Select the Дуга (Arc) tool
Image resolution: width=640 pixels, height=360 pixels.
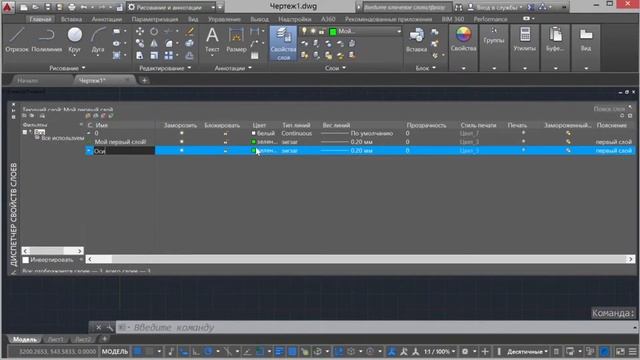pos(98,40)
